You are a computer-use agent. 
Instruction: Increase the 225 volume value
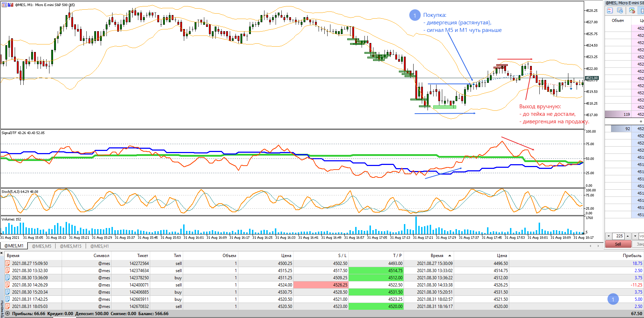628,236
